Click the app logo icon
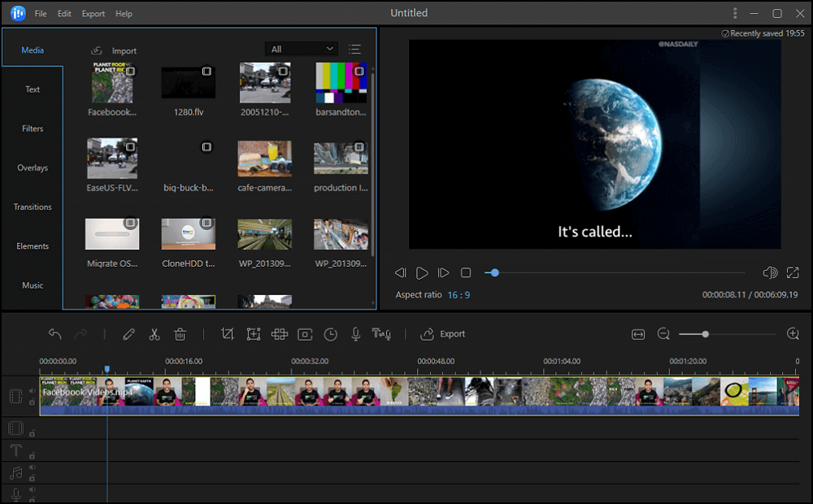Screen dimensions: 813x504 pos(18,13)
